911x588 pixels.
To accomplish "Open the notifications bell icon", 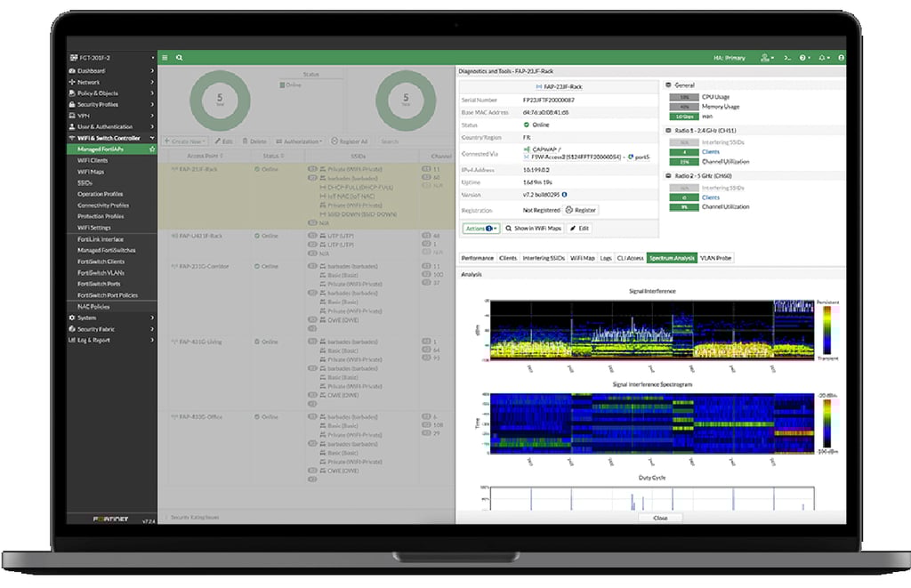I will pyautogui.click(x=823, y=58).
